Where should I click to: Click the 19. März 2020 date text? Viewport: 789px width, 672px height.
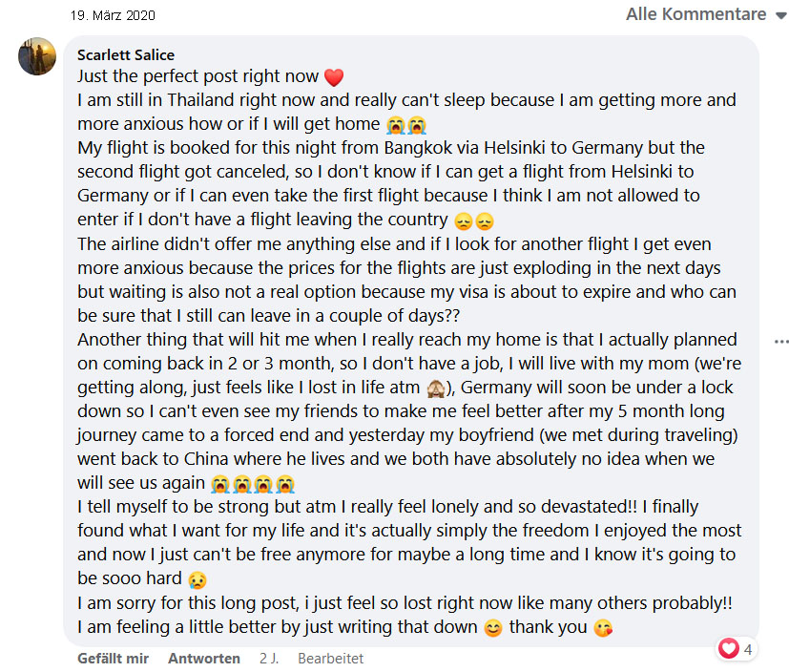click(x=113, y=15)
